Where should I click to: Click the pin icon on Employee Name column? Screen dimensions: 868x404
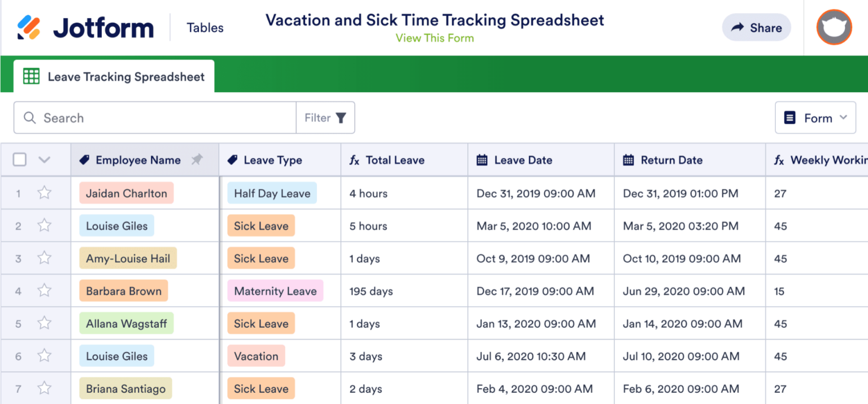pyautogui.click(x=197, y=160)
